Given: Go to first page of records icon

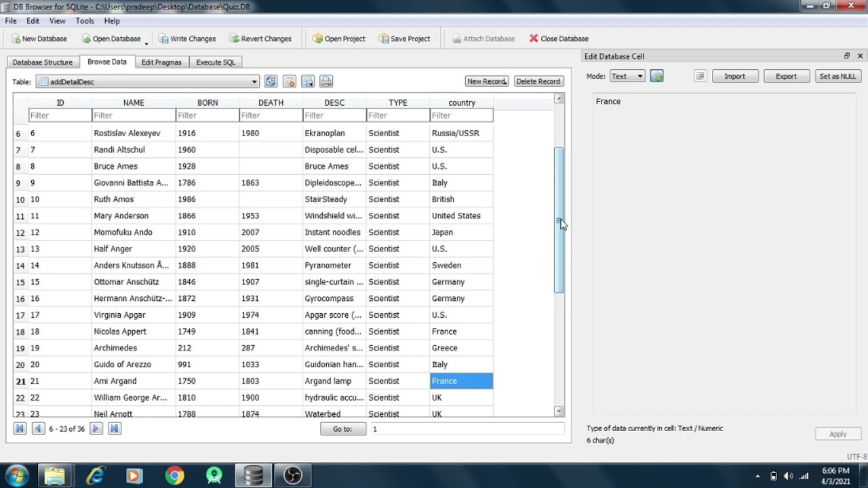Looking at the screenshot, I should pyautogui.click(x=20, y=428).
